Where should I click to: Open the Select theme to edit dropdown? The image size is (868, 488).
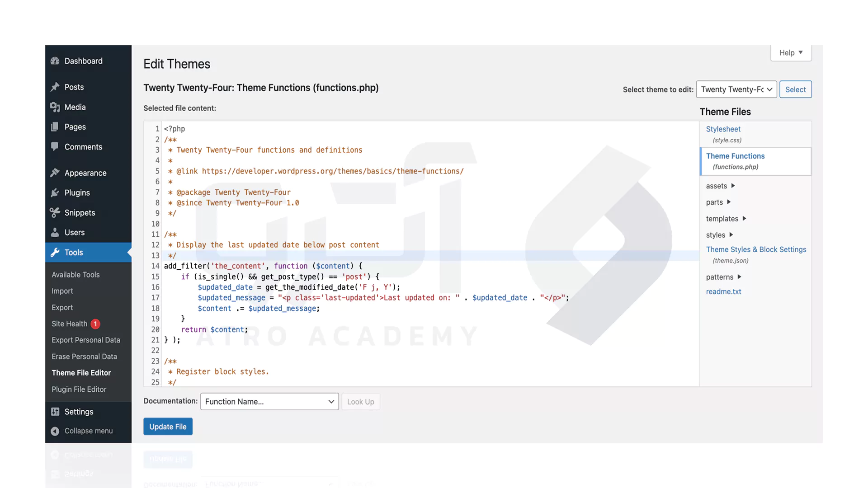coord(735,89)
